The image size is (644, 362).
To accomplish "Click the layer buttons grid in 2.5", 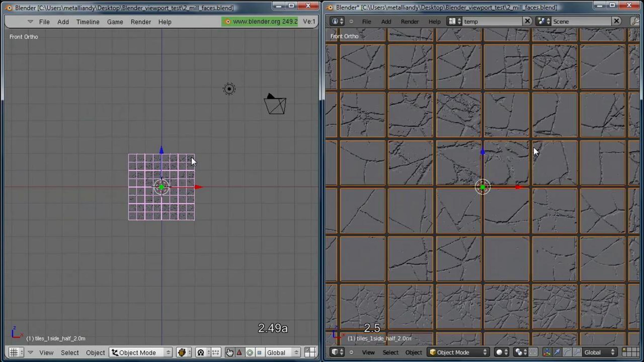I will pos(631,352).
